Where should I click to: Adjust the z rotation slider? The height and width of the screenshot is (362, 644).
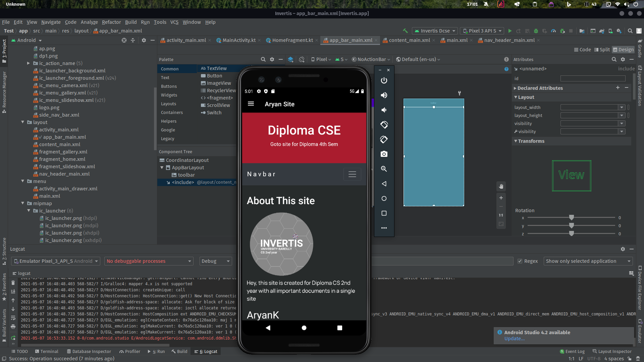(x=571, y=234)
